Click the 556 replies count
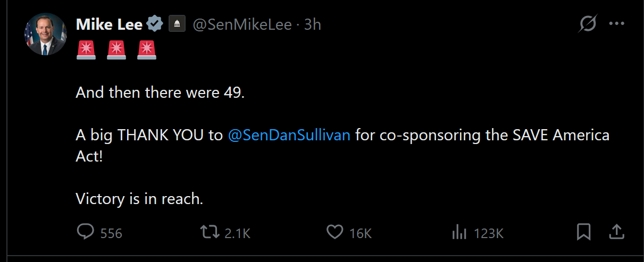Viewport: 644px width, 262px height. coord(111,233)
